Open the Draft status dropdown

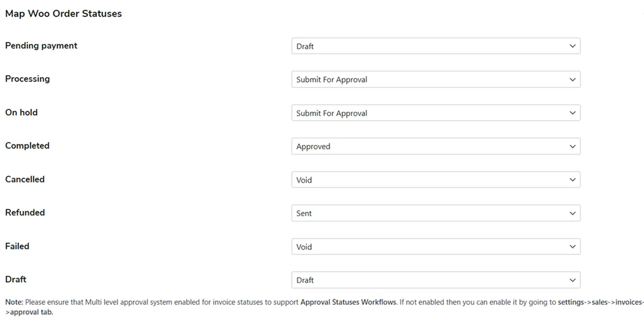click(436, 280)
